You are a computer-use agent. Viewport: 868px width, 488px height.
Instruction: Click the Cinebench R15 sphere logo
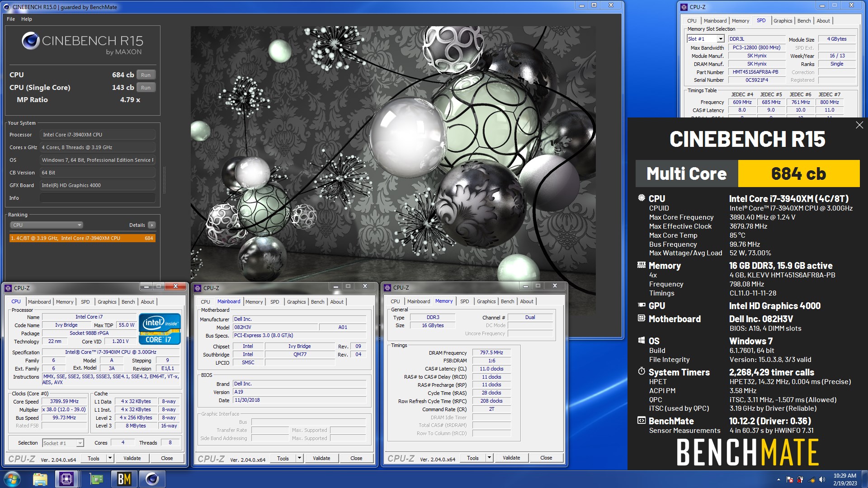(30, 41)
